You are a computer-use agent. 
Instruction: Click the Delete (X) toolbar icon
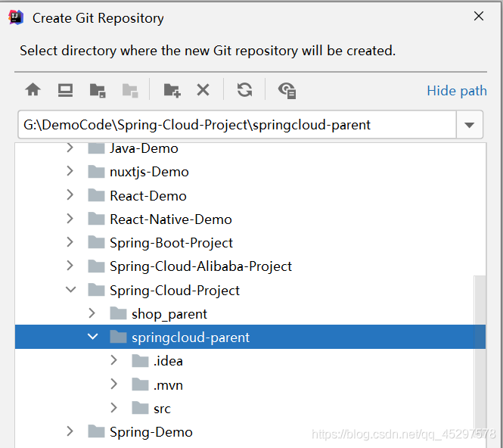click(x=203, y=90)
